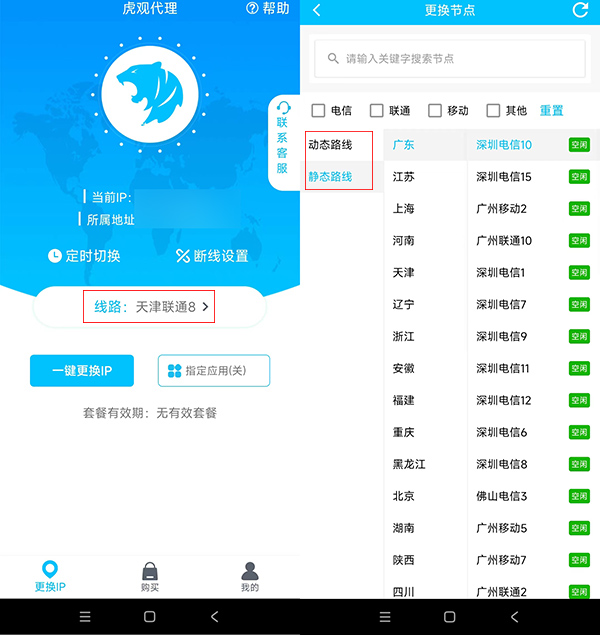Select 上海 province

(404, 209)
